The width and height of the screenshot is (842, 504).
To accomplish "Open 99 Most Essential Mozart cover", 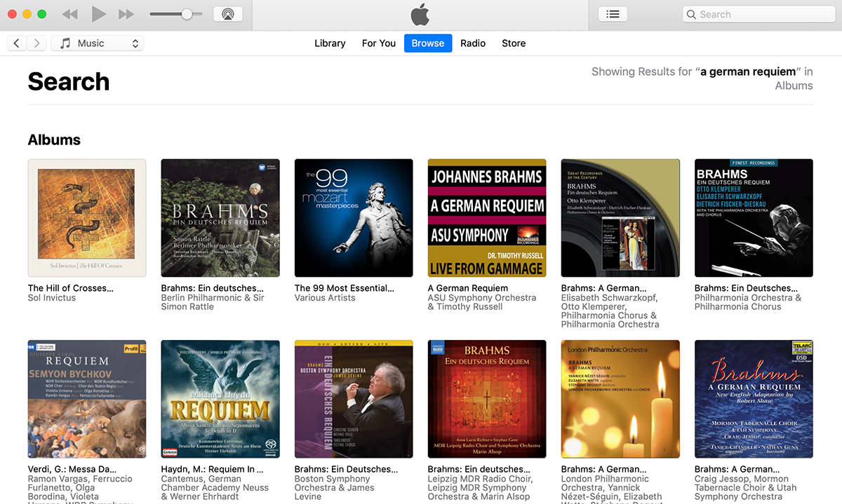I will (354, 218).
